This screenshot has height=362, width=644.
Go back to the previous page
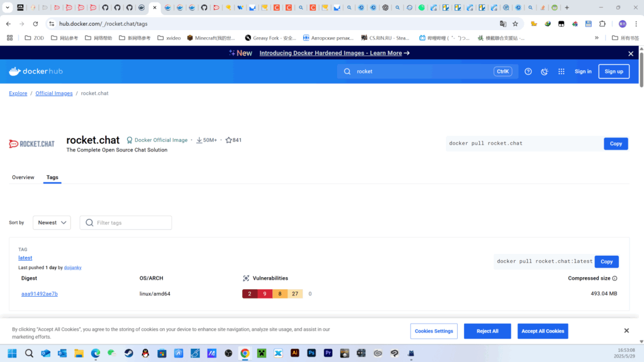9,24
